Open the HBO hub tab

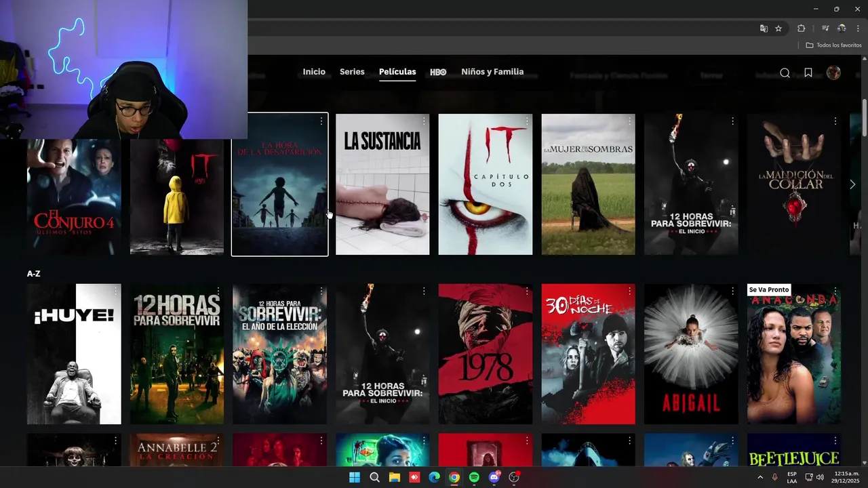pyautogui.click(x=438, y=72)
